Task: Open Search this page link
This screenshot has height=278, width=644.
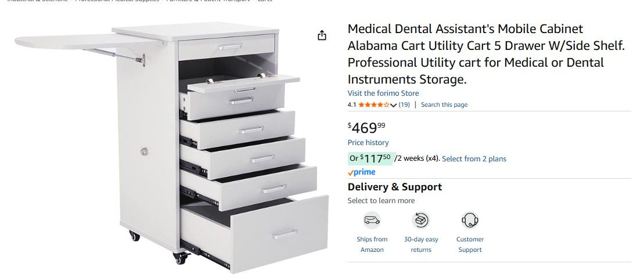Action: [x=444, y=105]
